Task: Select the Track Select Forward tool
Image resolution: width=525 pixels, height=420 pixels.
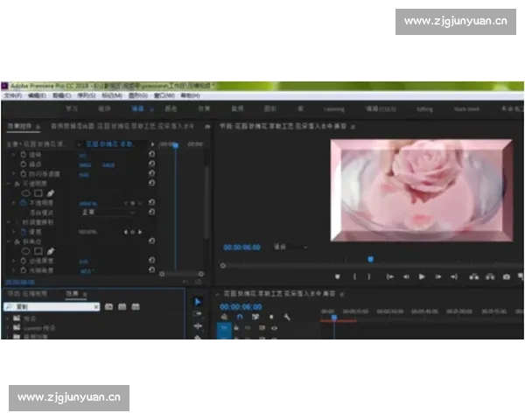Action: (198, 314)
